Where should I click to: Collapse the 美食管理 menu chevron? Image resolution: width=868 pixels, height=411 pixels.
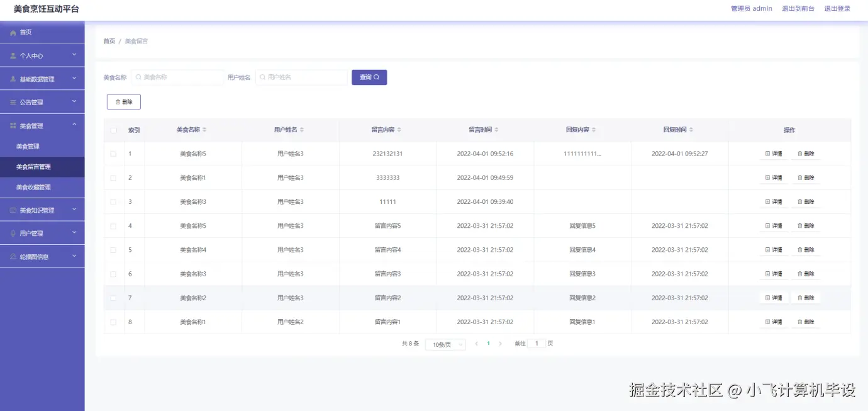coord(74,125)
